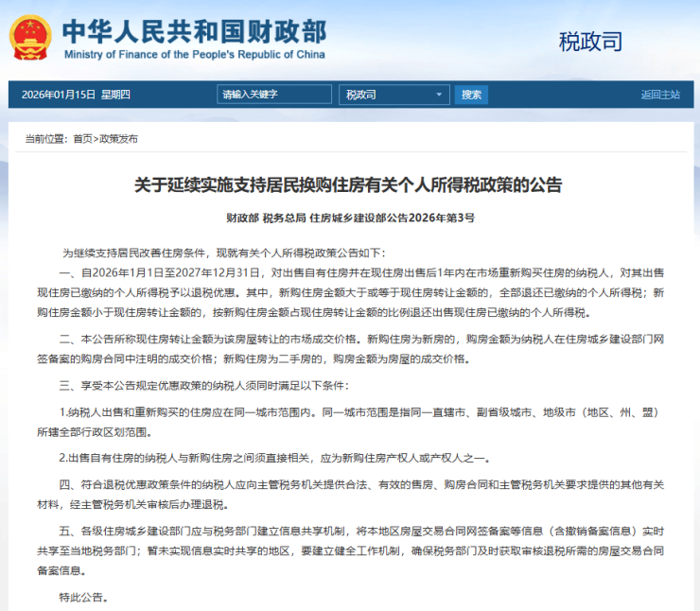The height and width of the screenshot is (611, 700).
Task: Click condition 2 出售自有住房的纳税人
Action: pyautogui.click(x=274, y=459)
